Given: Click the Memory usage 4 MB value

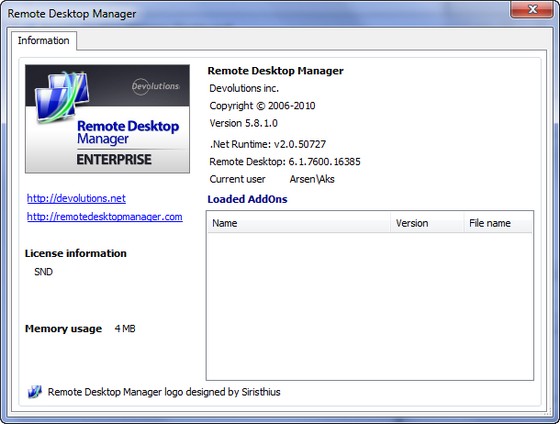Looking at the screenshot, I should 125,329.
